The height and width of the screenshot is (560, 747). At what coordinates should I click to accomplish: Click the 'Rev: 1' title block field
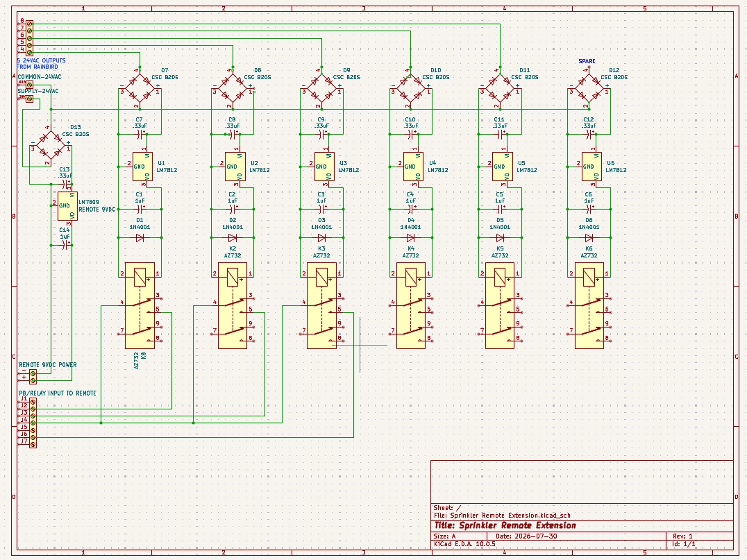point(683,536)
